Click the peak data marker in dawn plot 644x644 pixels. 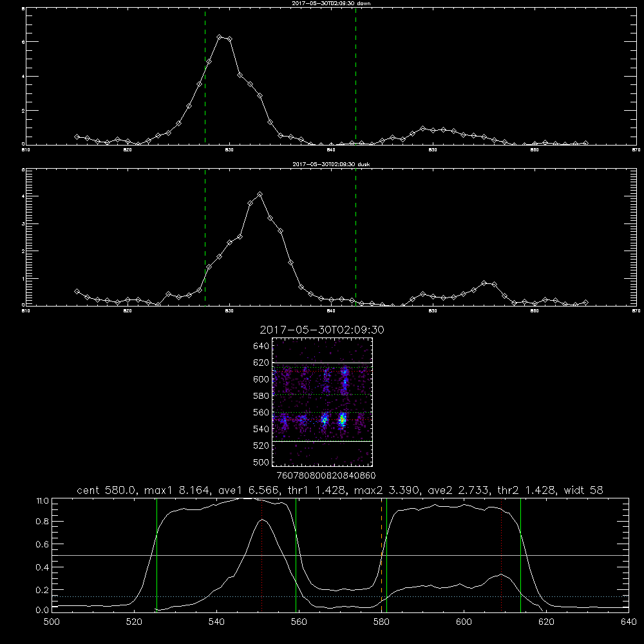click(220, 37)
